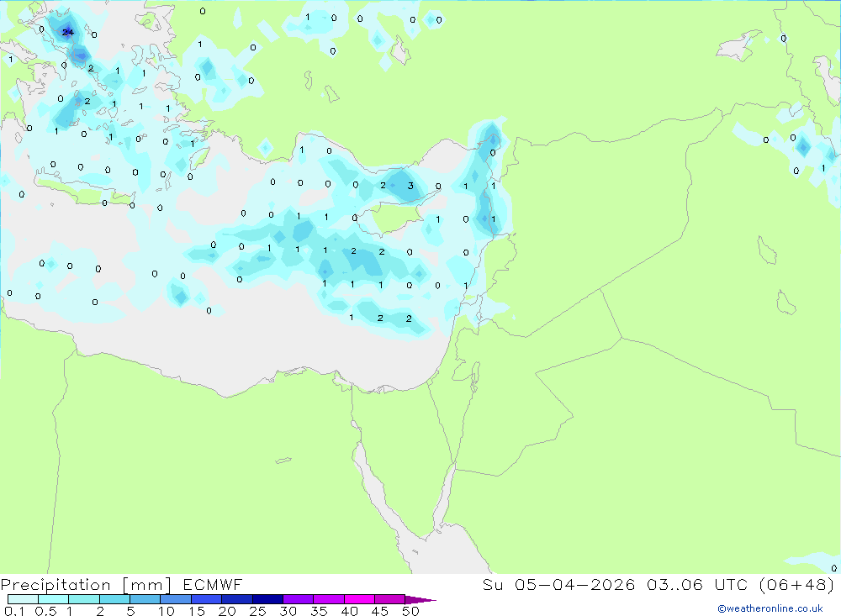Pick the 30–35 mm legend color swatch

pyautogui.click(x=298, y=599)
